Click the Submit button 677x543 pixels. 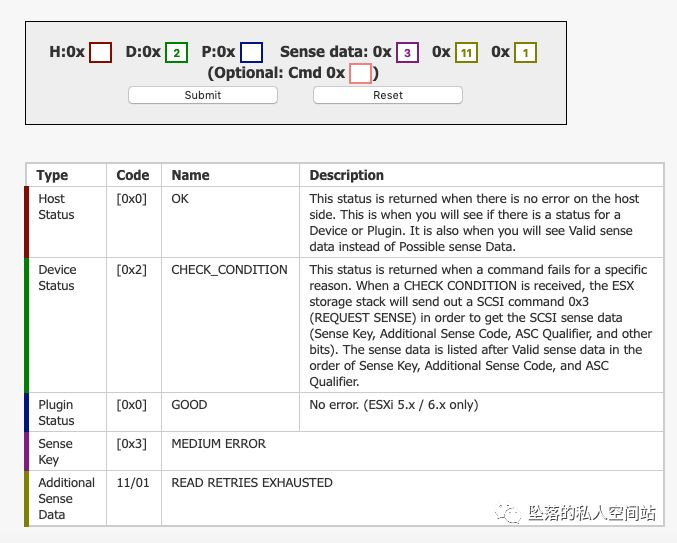pyautogui.click(x=203, y=95)
